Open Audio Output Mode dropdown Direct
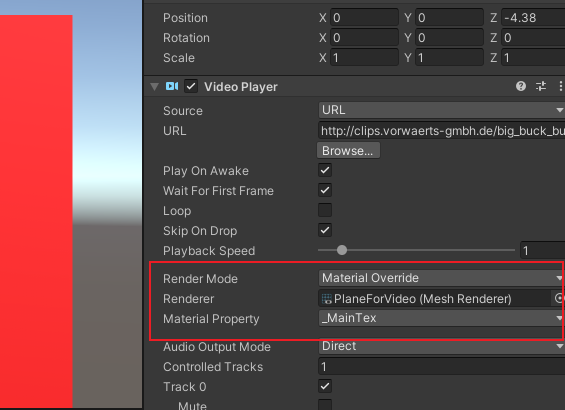565x410 pixels. pyautogui.click(x=441, y=346)
